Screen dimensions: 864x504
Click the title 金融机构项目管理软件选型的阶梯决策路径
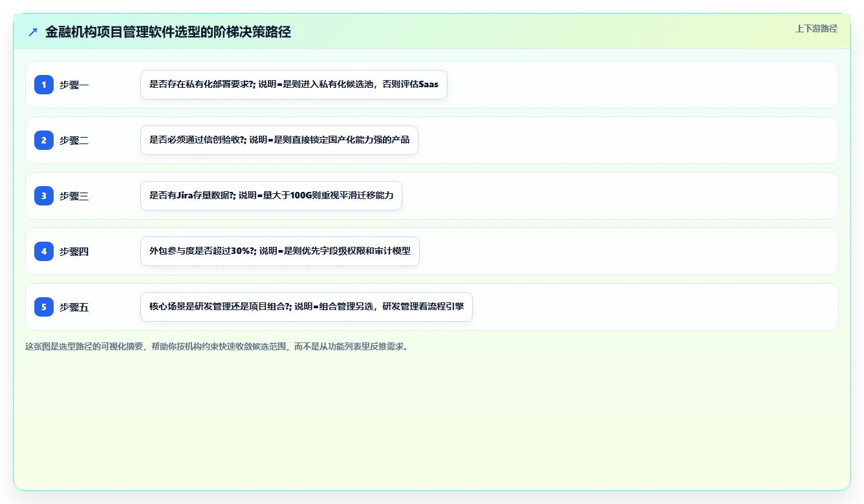pyautogui.click(x=168, y=32)
